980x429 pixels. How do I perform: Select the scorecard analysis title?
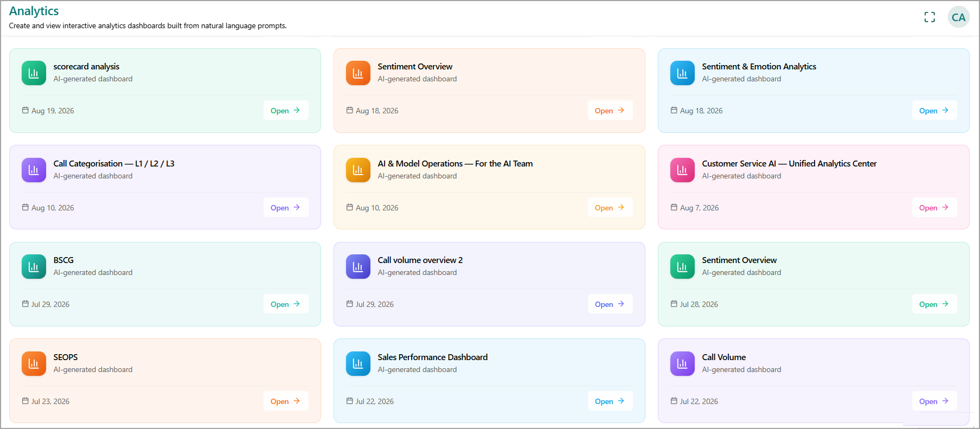[x=86, y=67]
